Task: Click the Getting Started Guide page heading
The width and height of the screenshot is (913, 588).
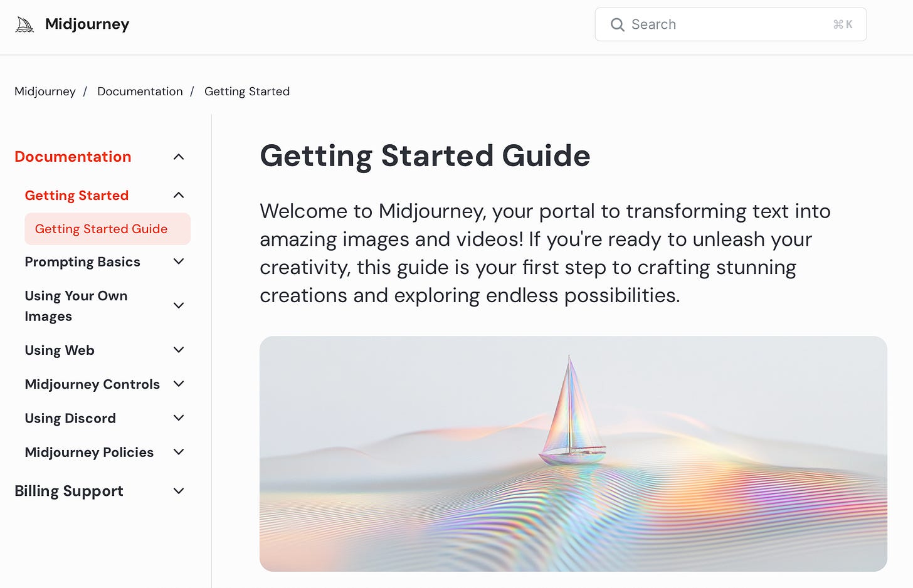Action: tap(425, 155)
